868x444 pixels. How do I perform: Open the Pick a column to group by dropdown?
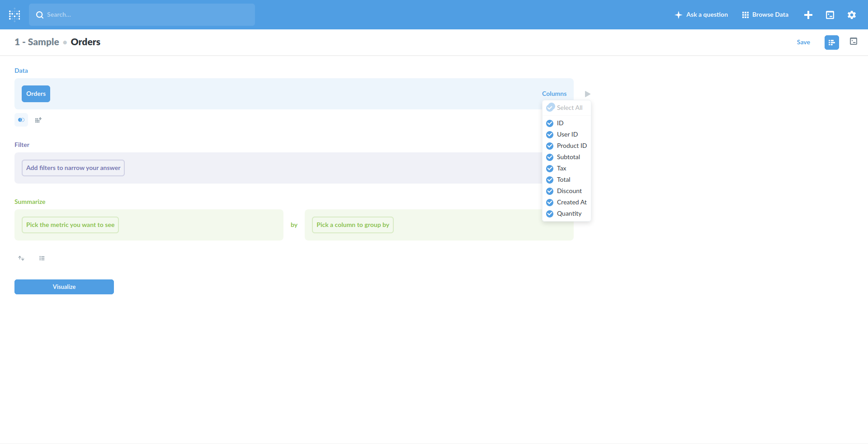tap(352, 225)
